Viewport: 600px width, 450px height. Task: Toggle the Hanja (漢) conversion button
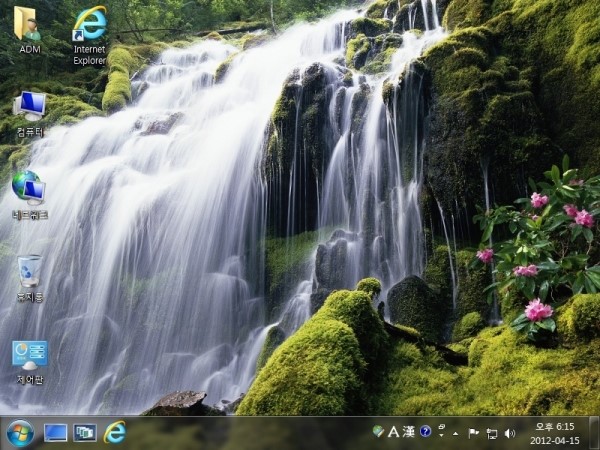[408, 432]
